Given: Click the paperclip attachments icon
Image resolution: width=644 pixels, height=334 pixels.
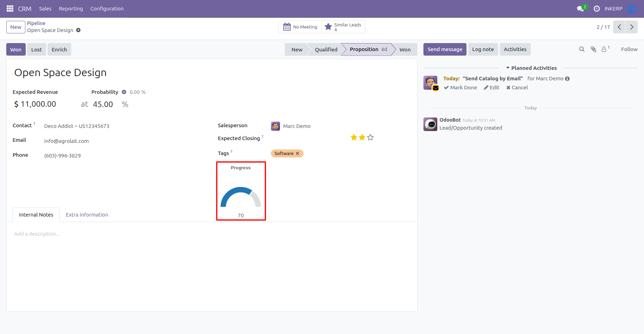Looking at the screenshot, I should point(594,49).
